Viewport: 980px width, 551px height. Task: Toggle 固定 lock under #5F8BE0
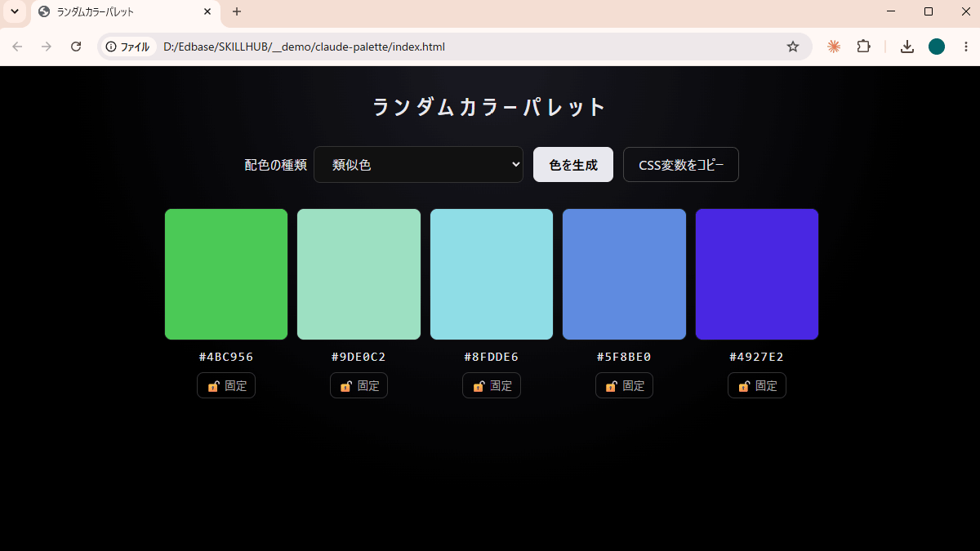click(x=624, y=385)
